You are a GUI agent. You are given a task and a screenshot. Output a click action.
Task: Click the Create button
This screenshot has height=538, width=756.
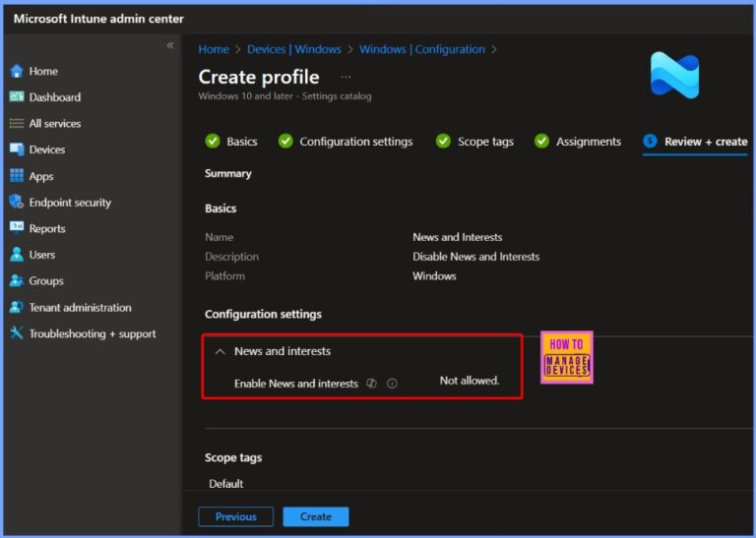pyautogui.click(x=316, y=516)
